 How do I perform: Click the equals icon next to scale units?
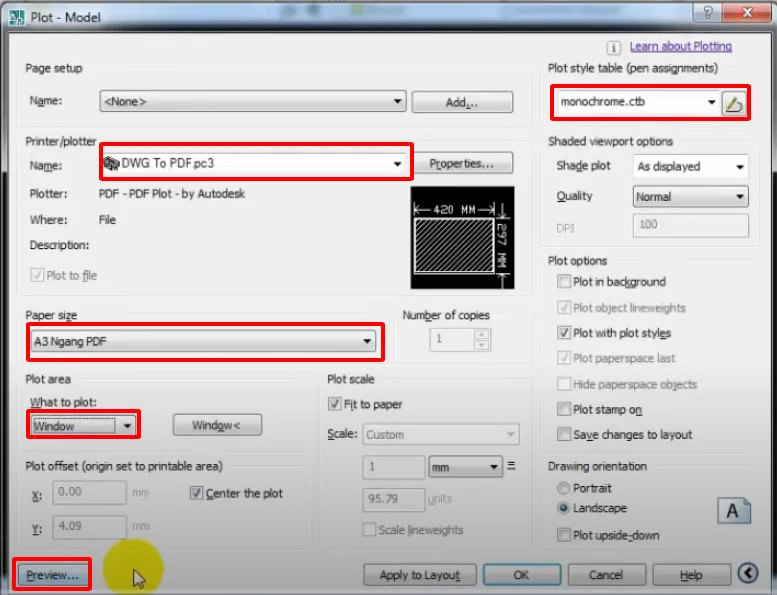pyautogui.click(x=511, y=466)
